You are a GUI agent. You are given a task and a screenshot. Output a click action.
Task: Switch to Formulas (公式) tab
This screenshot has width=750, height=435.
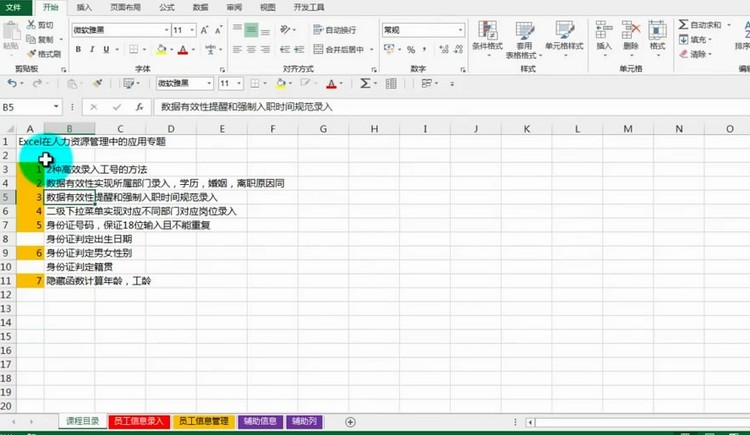pyautogui.click(x=167, y=7)
